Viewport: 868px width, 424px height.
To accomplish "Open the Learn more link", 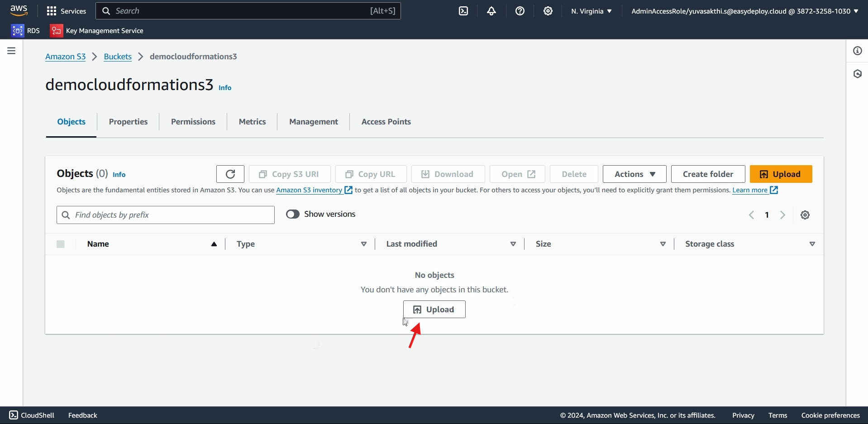I will pyautogui.click(x=750, y=190).
